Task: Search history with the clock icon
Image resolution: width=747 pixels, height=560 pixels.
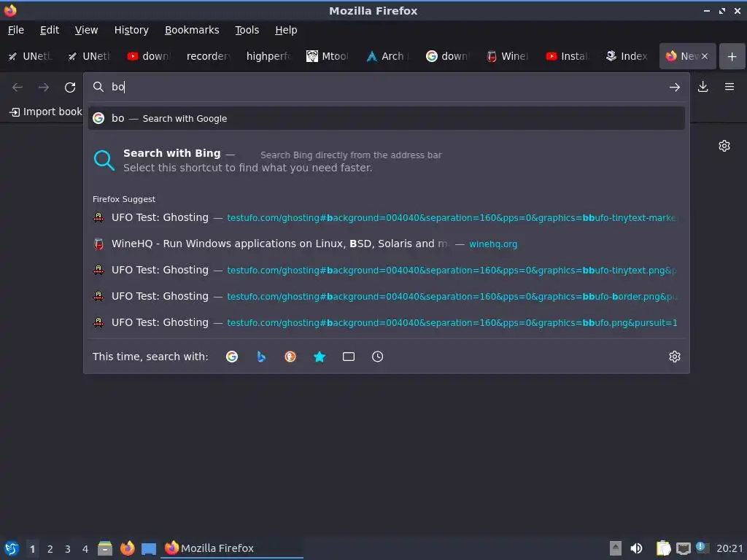Action: click(377, 357)
